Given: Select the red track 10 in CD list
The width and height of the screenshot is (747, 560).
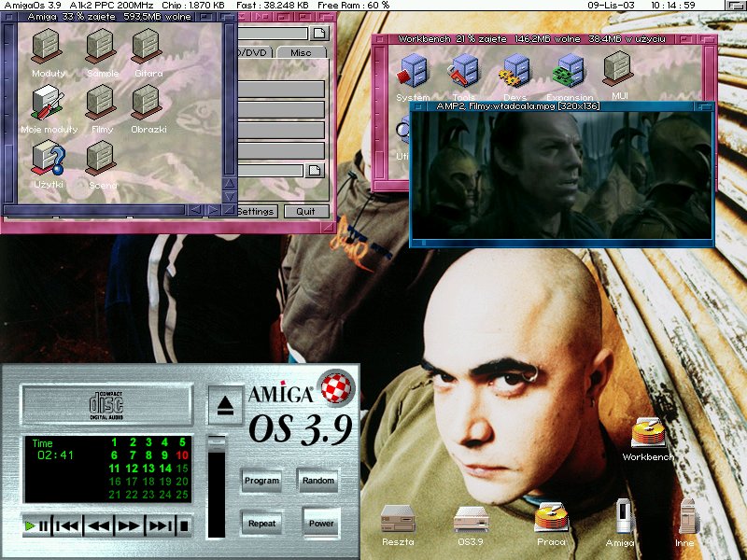Looking at the screenshot, I should (182, 455).
